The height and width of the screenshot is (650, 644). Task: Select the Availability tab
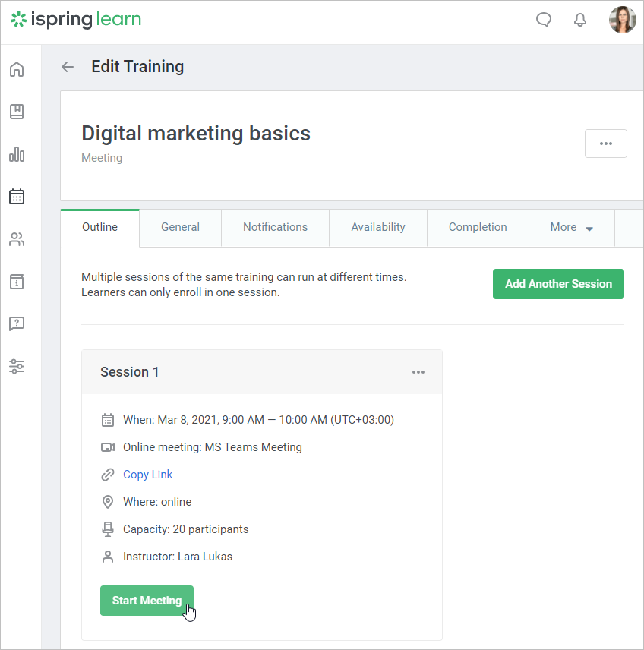pos(378,227)
